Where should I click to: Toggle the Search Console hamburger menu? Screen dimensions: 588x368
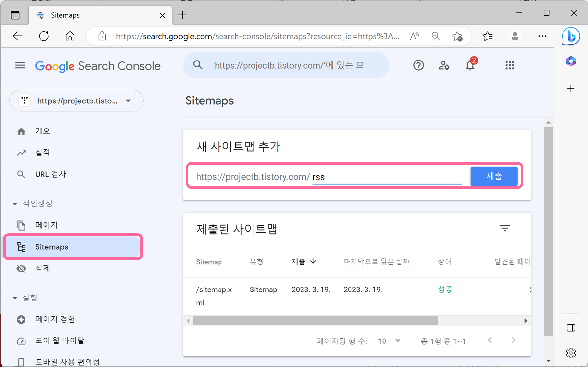tap(20, 65)
